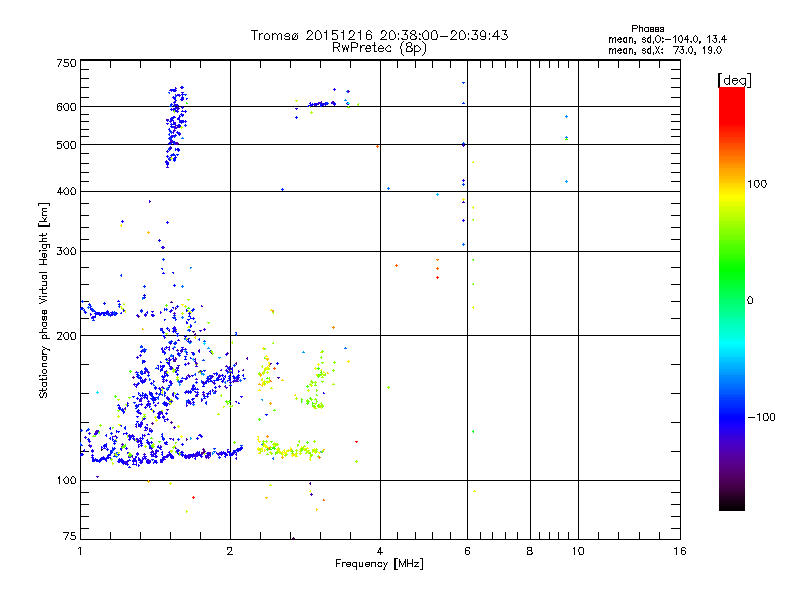
Task: Pick the blue region of the colorbar near -100
Action: 732,417
